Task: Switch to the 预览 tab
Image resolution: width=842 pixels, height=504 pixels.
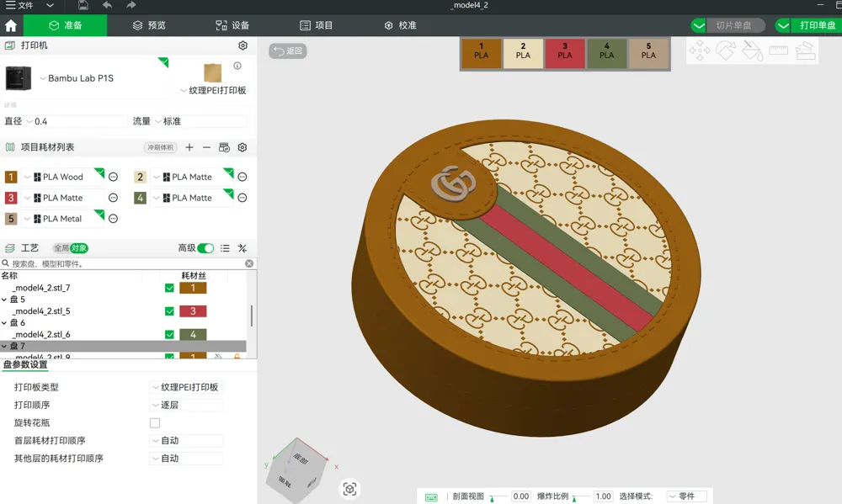Action: 149,25
